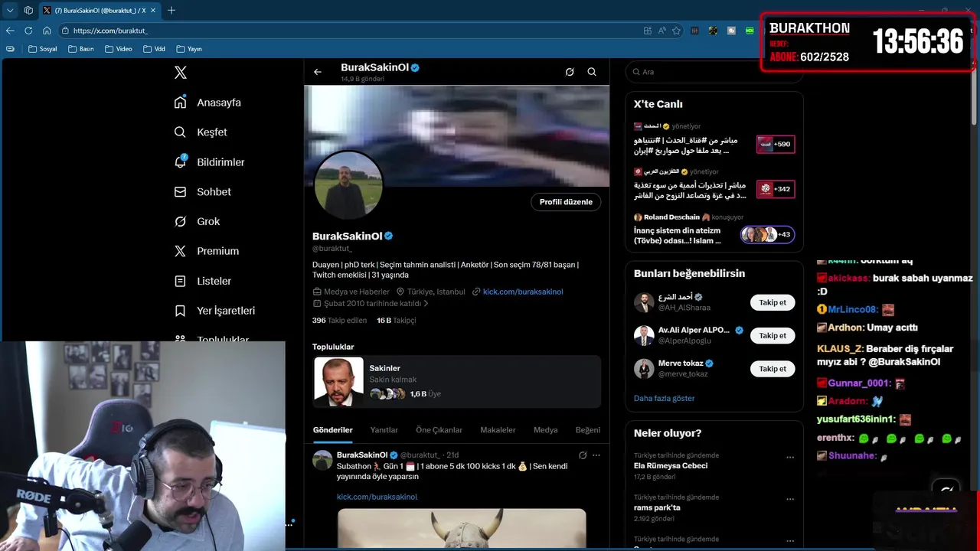The image size is (980, 551).
Task: Click Daha fazla göster link
Action: coord(664,399)
